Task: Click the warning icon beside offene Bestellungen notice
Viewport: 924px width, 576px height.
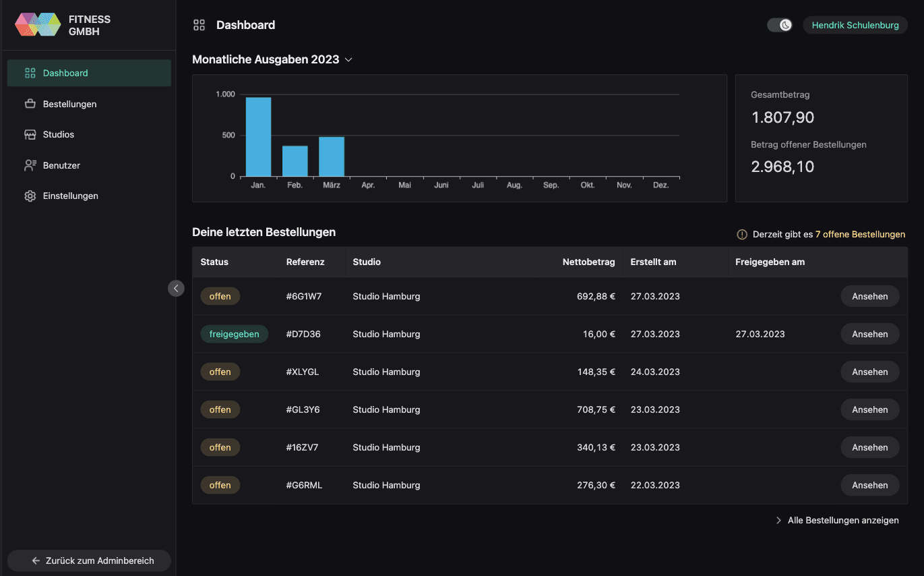Action: [x=742, y=235]
